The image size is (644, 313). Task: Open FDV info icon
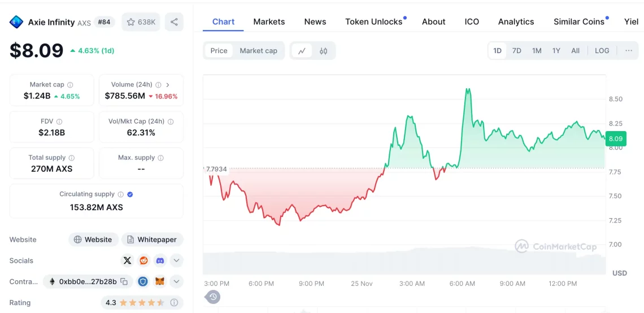[x=59, y=121]
